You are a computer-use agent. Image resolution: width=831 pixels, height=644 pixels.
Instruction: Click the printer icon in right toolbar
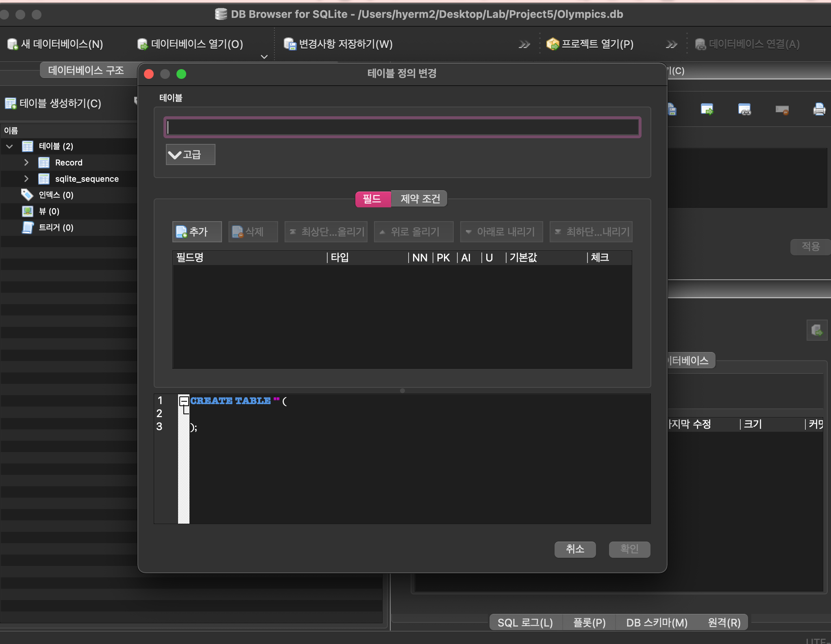[x=819, y=109]
